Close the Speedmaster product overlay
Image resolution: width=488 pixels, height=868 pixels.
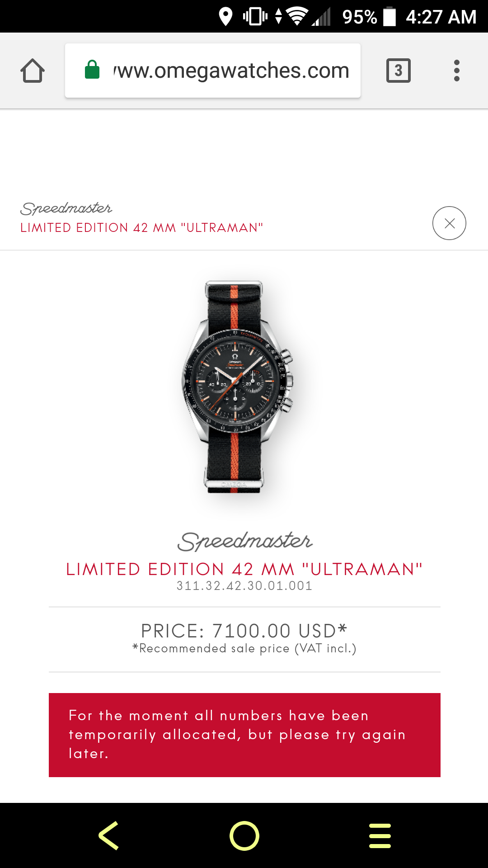point(449,223)
